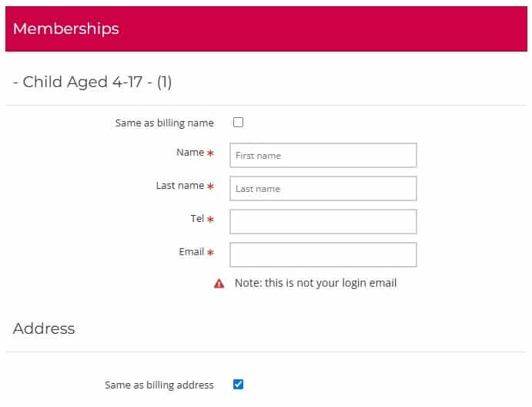Viewport: 532px width, 407px height.
Task: Click the Email input field
Action: 323,254
